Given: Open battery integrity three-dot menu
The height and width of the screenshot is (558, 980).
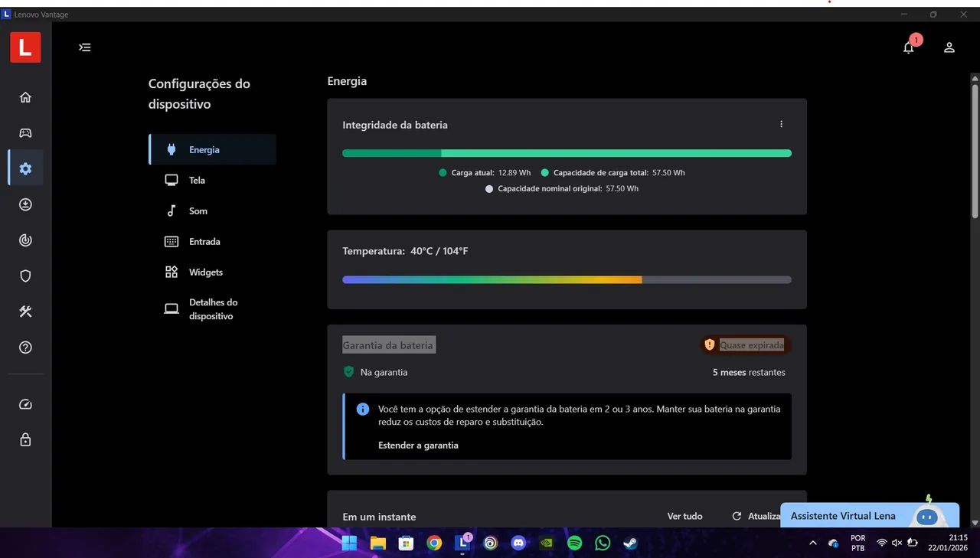Looking at the screenshot, I should click(x=781, y=124).
